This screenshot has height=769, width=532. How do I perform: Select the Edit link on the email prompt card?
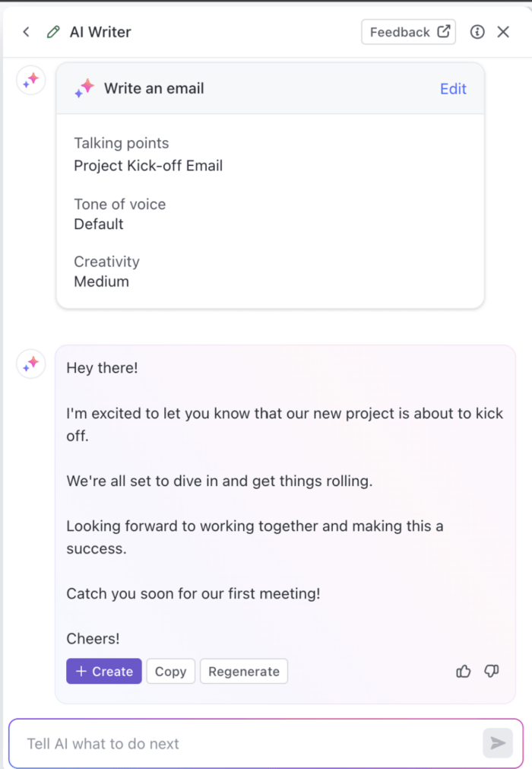tap(453, 88)
